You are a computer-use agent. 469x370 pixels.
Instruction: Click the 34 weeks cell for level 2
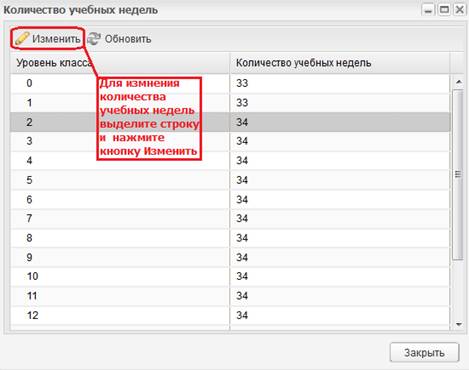click(x=340, y=122)
